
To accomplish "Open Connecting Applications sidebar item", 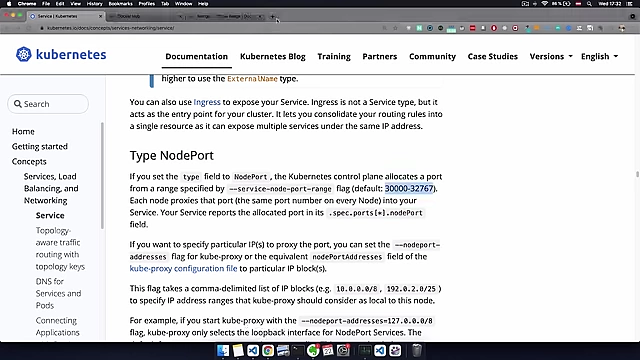I will pos(57,327).
